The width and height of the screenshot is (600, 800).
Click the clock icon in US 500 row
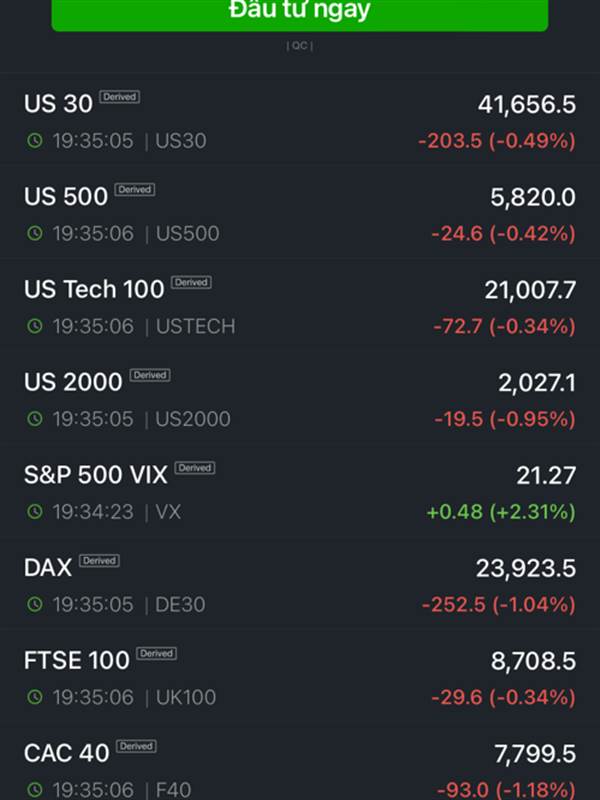coord(35,233)
